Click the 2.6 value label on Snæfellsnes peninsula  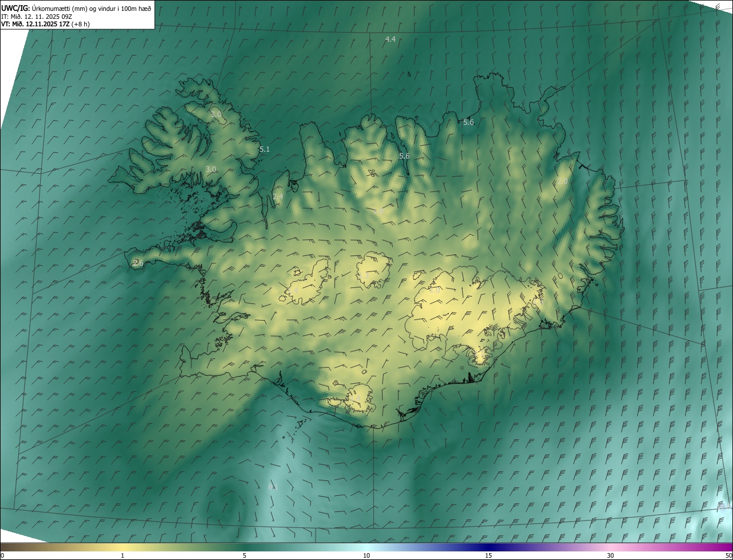point(138,262)
